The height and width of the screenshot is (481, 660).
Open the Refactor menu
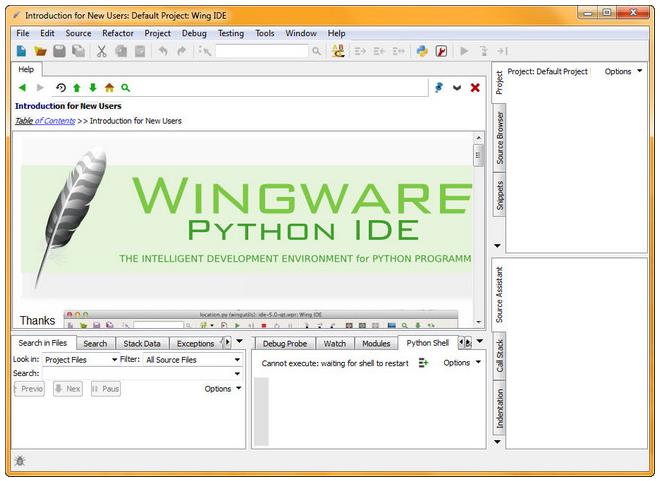pos(117,33)
